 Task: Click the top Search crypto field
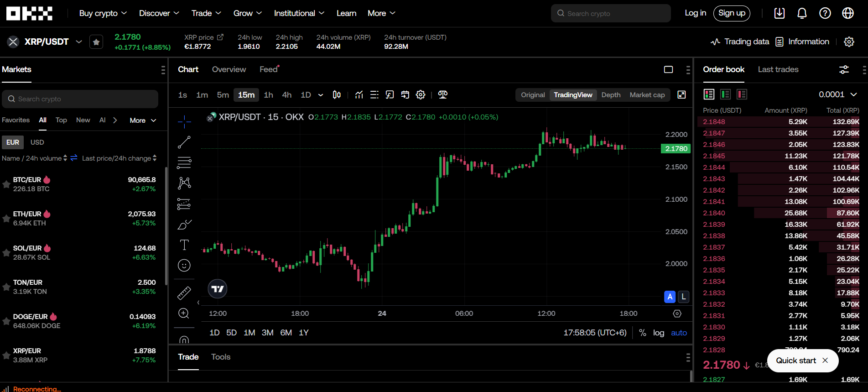(611, 13)
